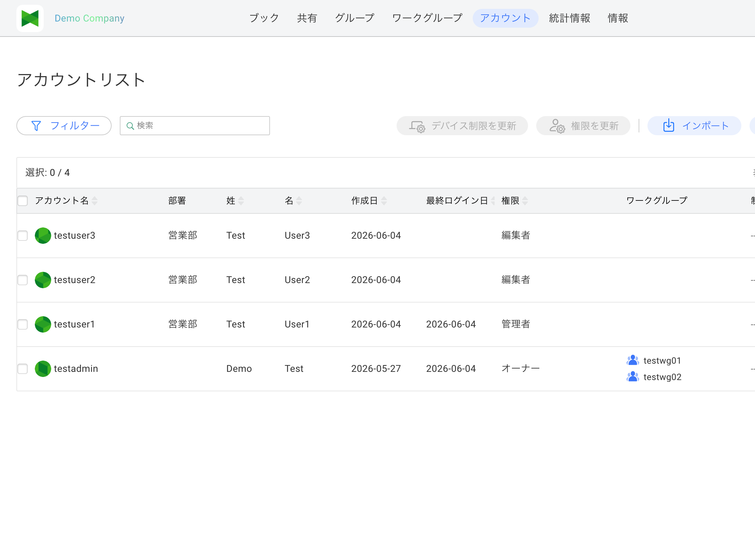
Task: Click the ワークグループ column header
Action: click(657, 200)
